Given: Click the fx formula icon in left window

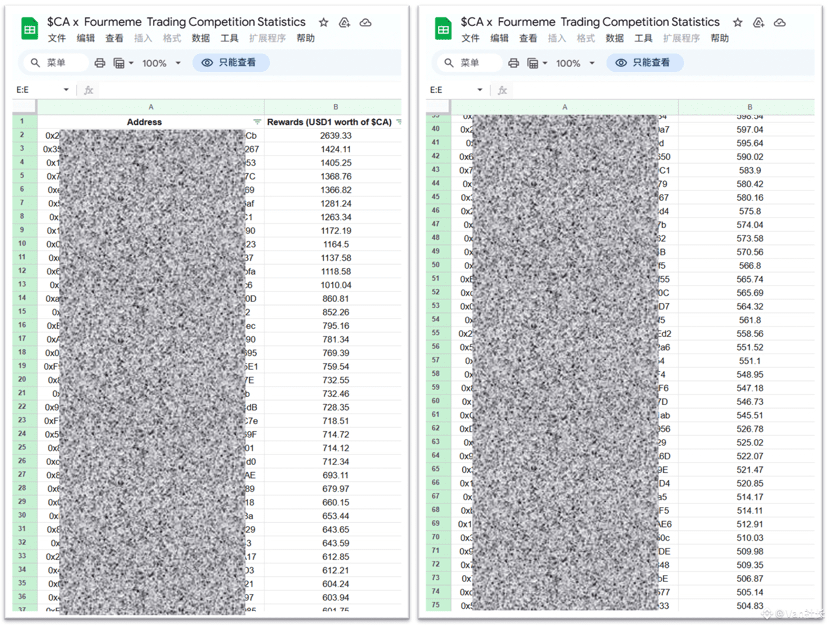Looking at the screenshot, I should 88,90.
